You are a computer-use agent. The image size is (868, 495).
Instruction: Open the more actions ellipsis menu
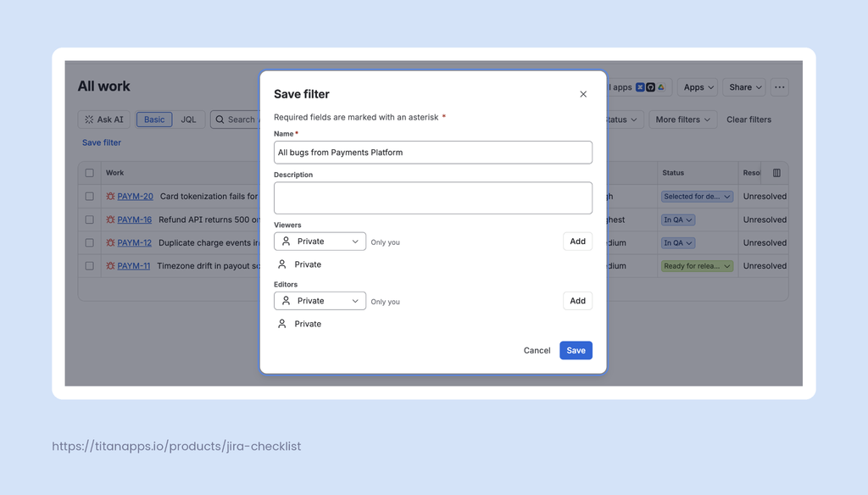(780, 87)
